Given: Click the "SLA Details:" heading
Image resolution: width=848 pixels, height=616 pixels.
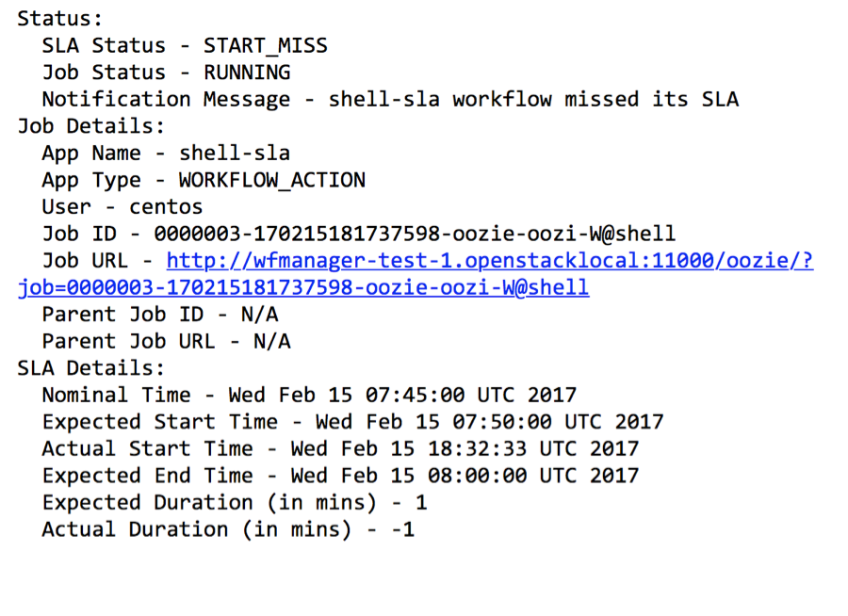Looking at the screenshot, I should (x=91, y=368).
